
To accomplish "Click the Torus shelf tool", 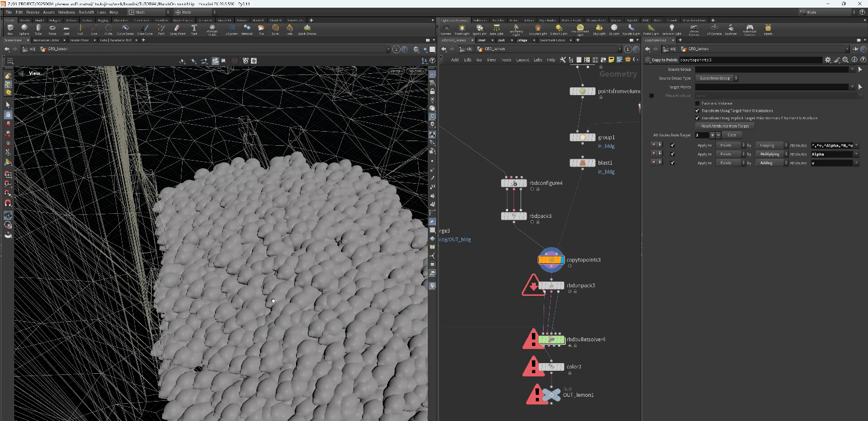I will pos(53,29).
